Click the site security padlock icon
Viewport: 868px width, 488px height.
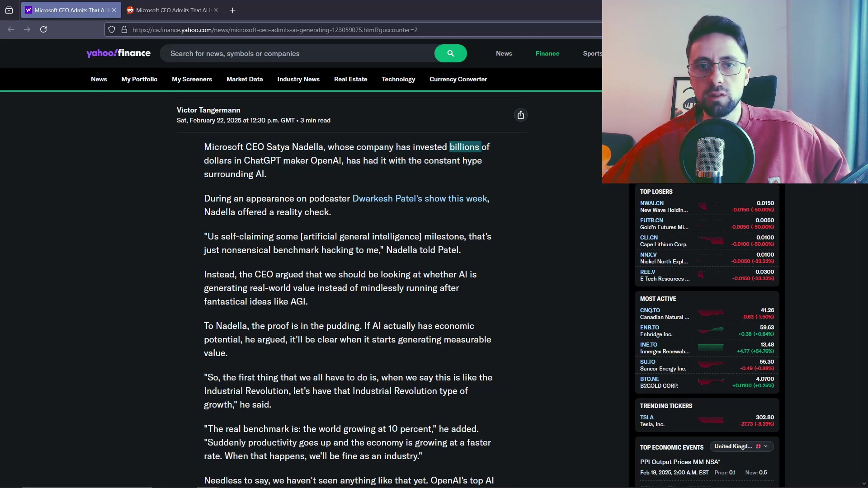click(124, 30)
